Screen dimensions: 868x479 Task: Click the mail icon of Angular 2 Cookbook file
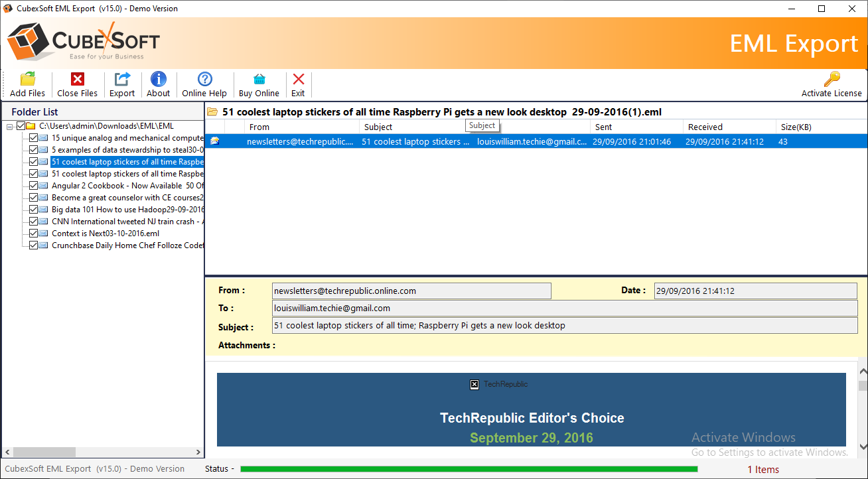point(44,186)
